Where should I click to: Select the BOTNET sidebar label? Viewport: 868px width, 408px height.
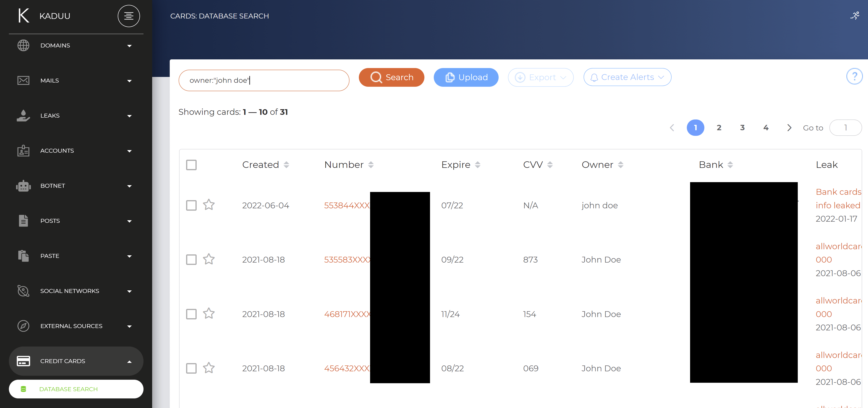[53, 186]
